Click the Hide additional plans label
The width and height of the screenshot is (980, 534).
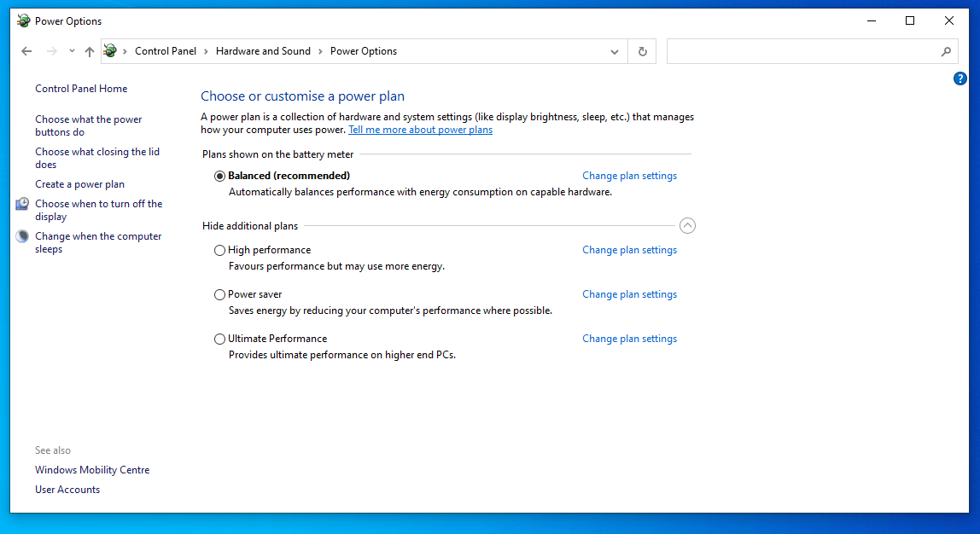click(x=250, y=226)
